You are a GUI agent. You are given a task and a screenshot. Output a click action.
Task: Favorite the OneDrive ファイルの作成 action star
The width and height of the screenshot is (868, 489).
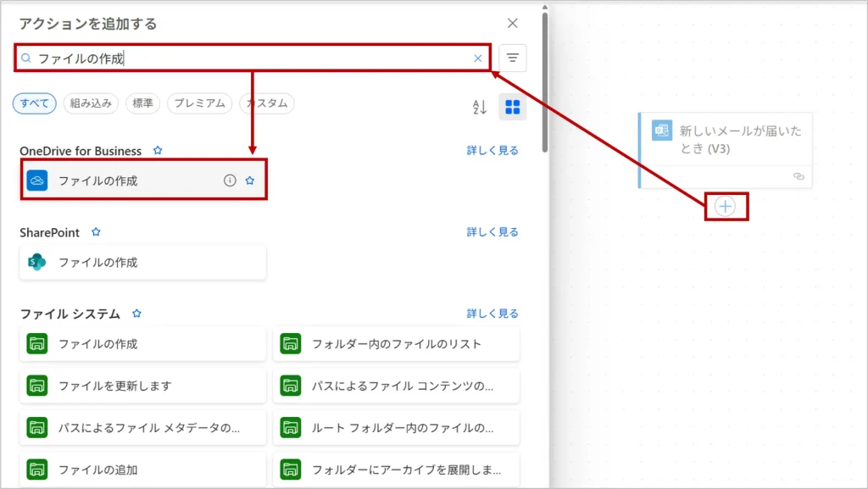(250, 181)
